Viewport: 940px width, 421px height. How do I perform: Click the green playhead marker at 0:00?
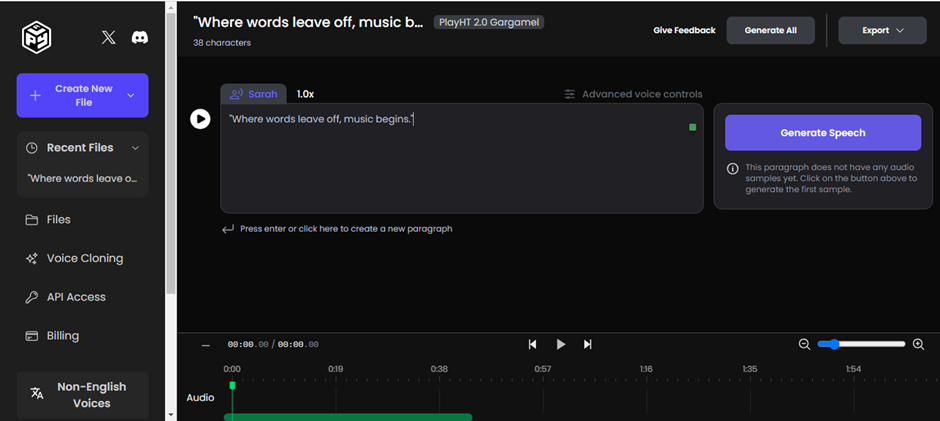pos(232,385)
